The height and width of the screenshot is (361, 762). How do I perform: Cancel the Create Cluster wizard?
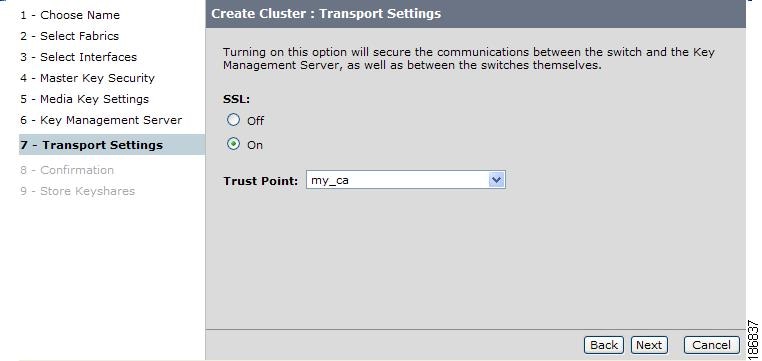(711, 345)
